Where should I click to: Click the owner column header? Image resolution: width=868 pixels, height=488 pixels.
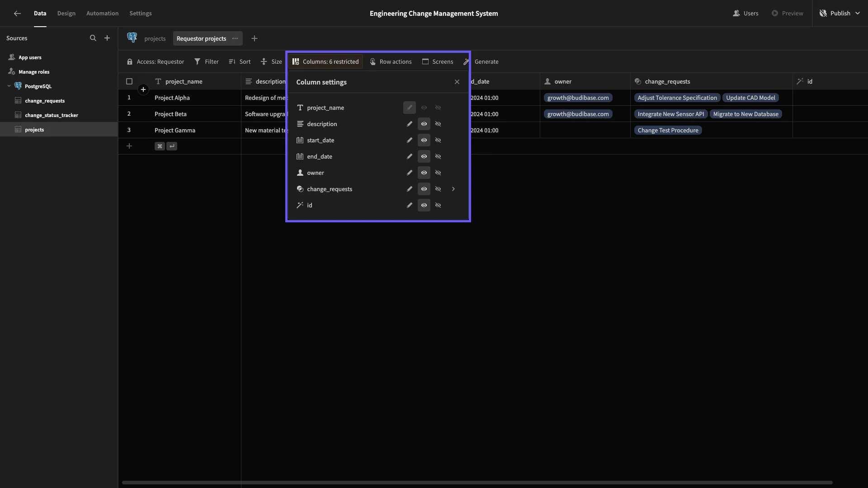click(x=585, y=81)
